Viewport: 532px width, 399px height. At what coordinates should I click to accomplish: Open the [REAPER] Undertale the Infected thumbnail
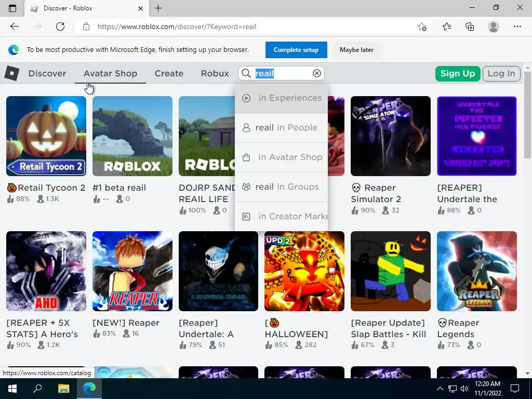[x=477, y=136]
